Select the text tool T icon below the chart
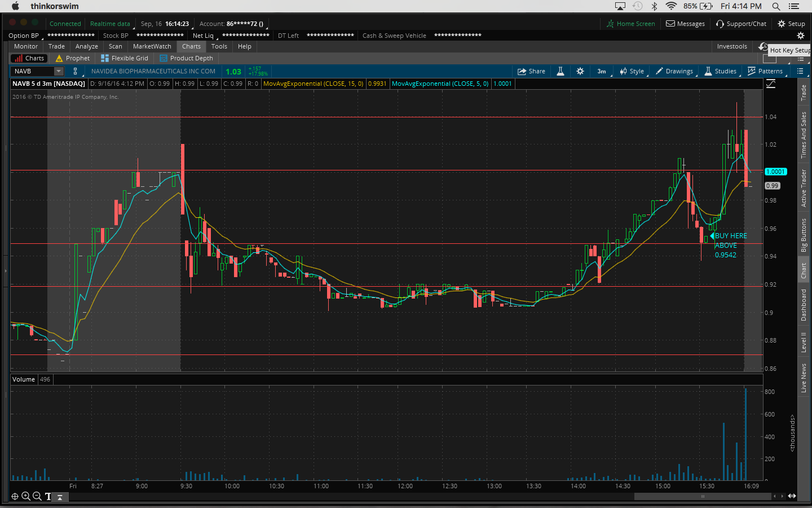 tap(48, 496)
